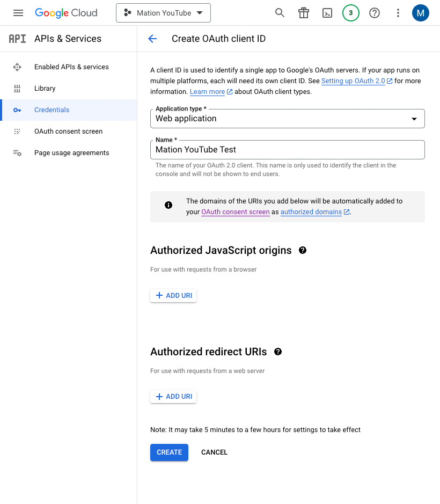
Task: Open the notifications badge showing 3
Action: tap(350, 13)
